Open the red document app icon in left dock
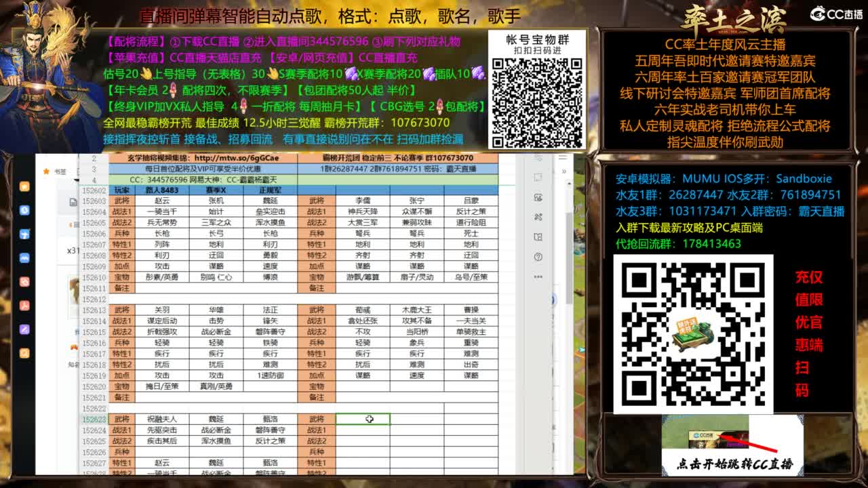Viewport: 868px width, 488px height. 26,304
